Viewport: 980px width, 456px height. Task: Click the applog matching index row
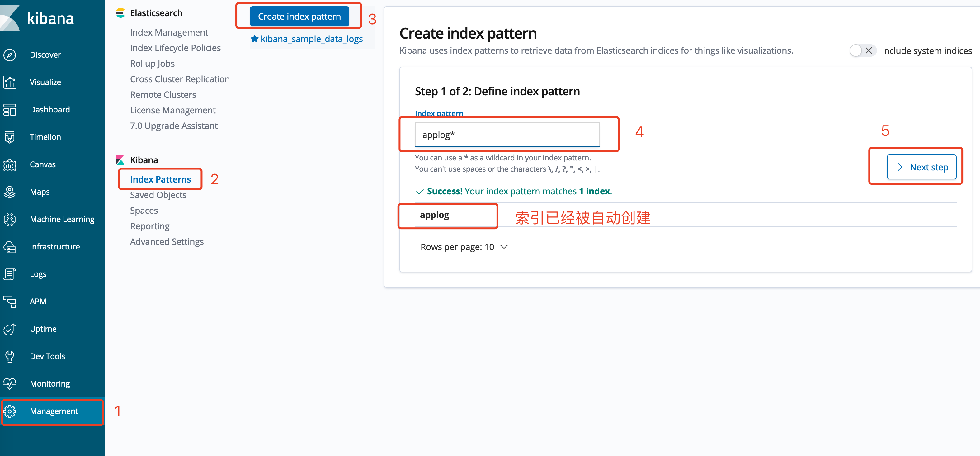tap(686, 215)
